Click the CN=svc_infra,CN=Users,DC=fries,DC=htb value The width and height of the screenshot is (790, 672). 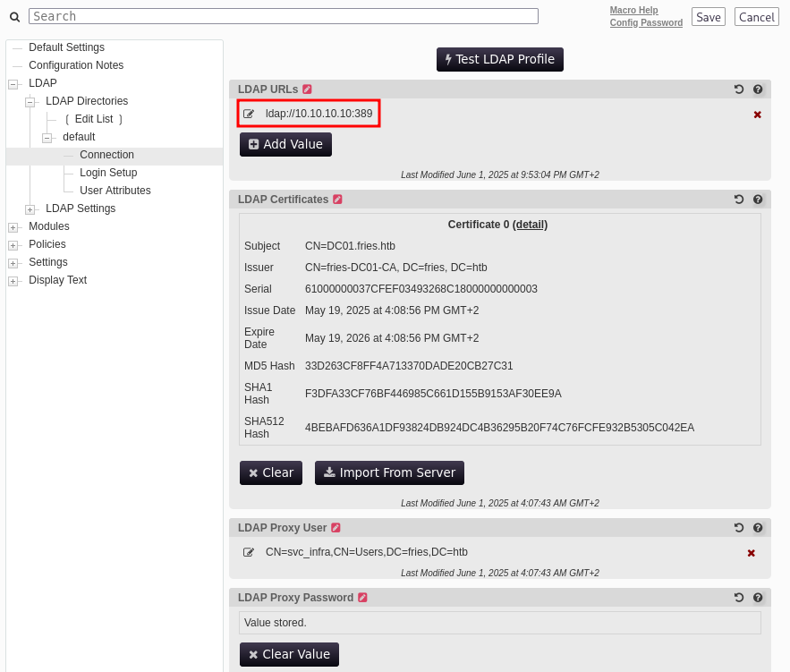click(x=367, y=552)
